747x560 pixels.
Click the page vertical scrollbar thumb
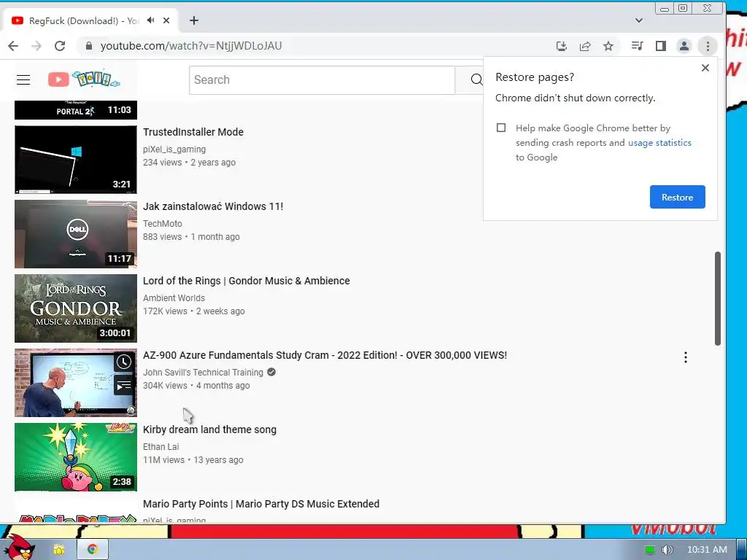(x=718, y=298)
